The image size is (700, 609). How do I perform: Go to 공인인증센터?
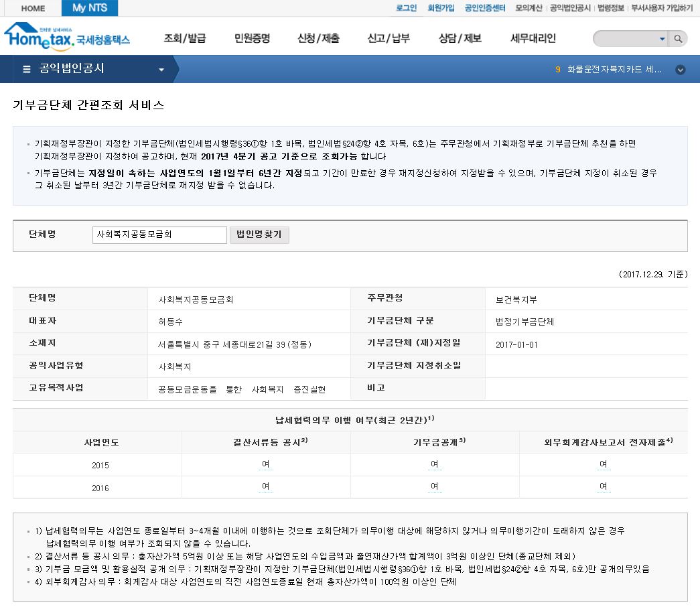pyautogui.click(x=485, y=8)
